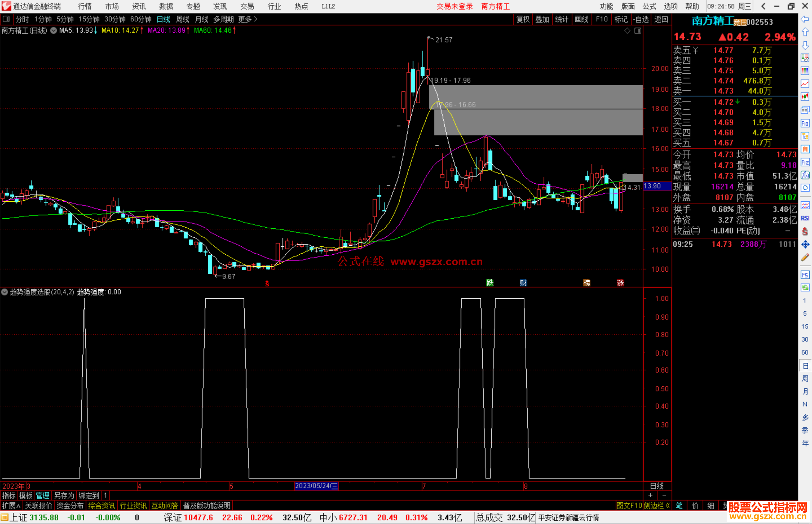
Task: Expand the 扩展 panel at bottom left
Action: coord(11,506)
